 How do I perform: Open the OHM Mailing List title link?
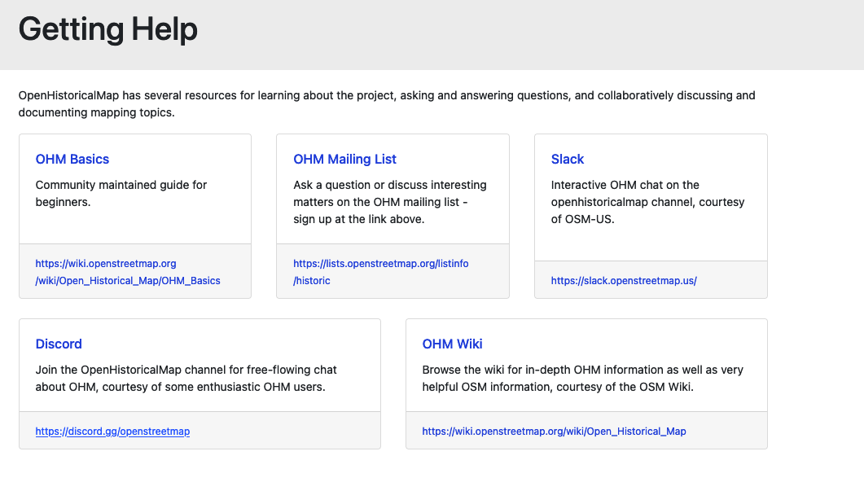pyautogui.click(x=344, y=159)
